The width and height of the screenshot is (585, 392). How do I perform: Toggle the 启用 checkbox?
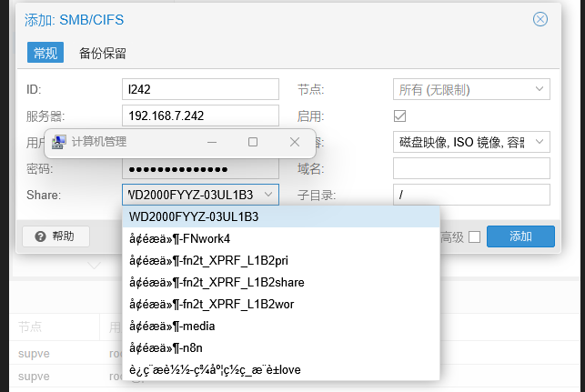[x=399, y=116]
